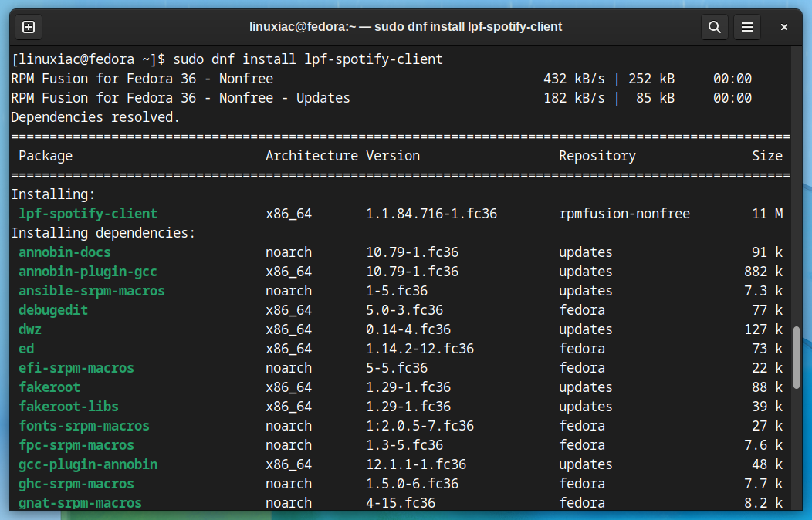Open a new terminal tab
Image resolution: width=812 pixels, height=520 pixels.
[x=29, y=27]
